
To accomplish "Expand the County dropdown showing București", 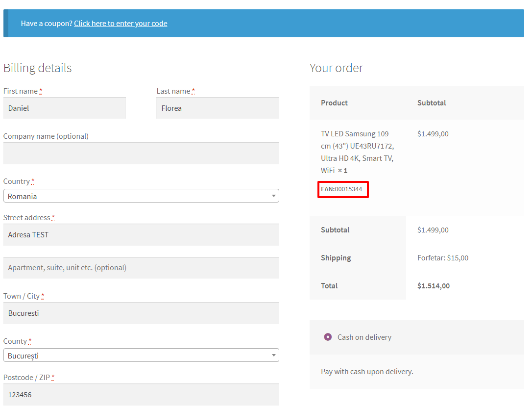I will tap(141, 356).
